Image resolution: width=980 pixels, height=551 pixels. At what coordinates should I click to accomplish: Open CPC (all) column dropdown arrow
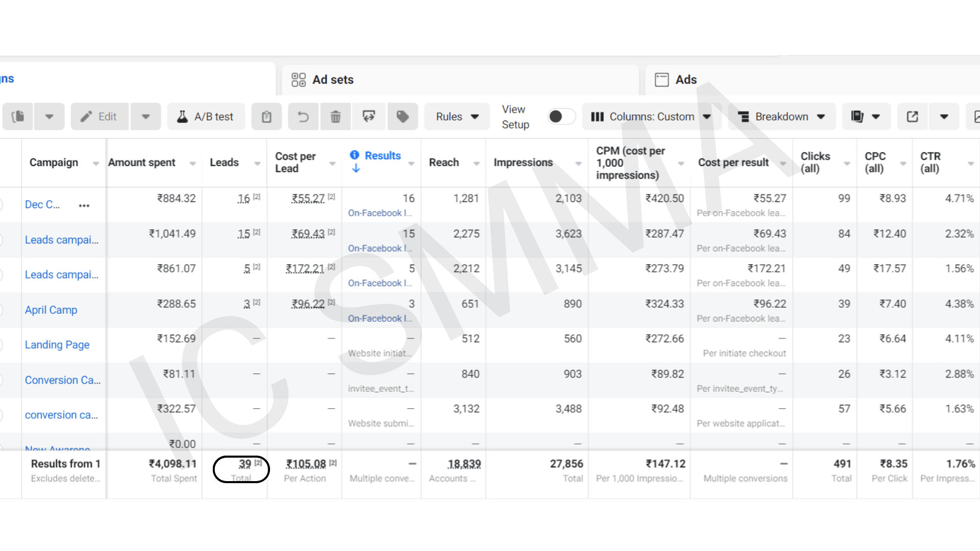pyautogui.click(x=903, y=163)
